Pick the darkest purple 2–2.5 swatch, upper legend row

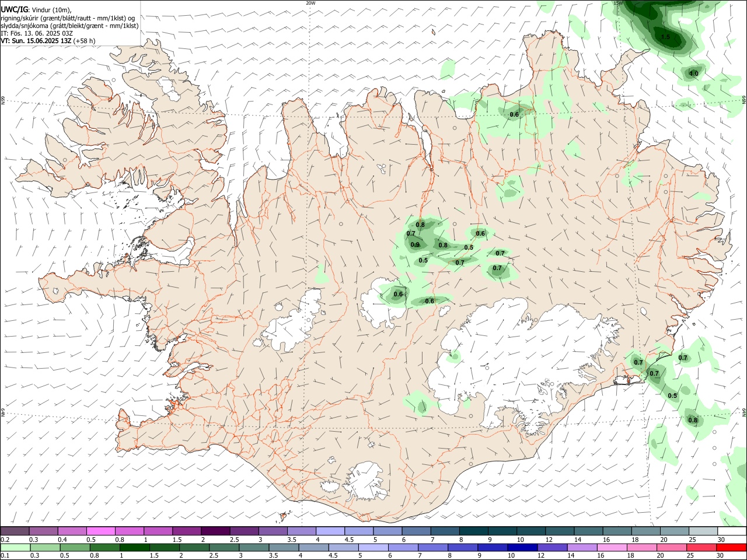coord(215,531)
